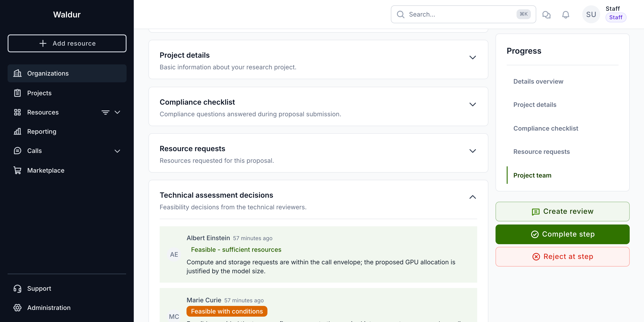
Task: Click the Add resource button
Action: point(67,44)
